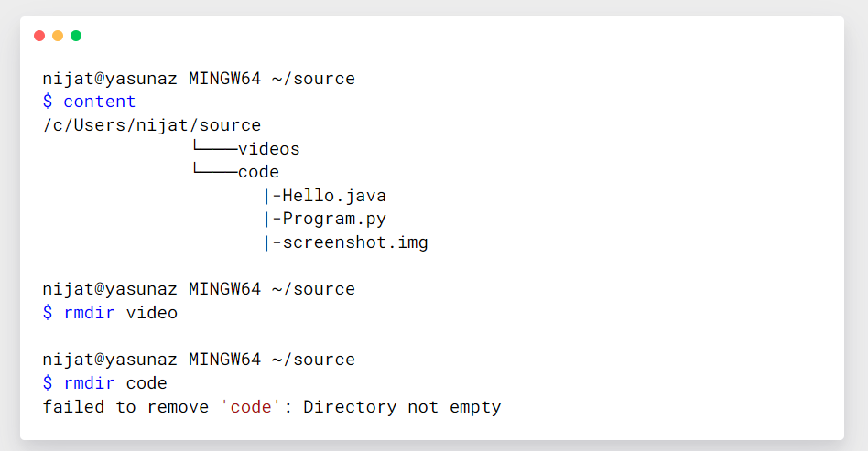This screenshot has height=451, width=868.
Task: Select the code folder in the tree
Action: click(258, 172)
